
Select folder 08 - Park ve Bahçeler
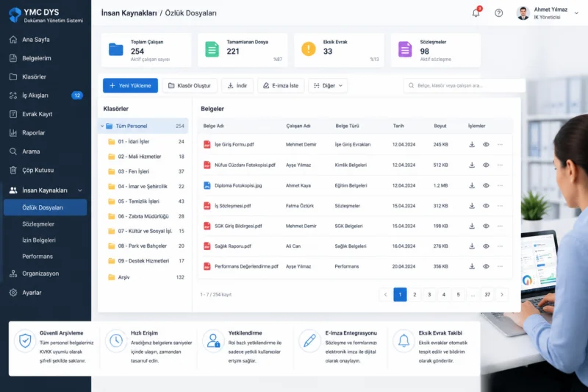coord(145,246)
